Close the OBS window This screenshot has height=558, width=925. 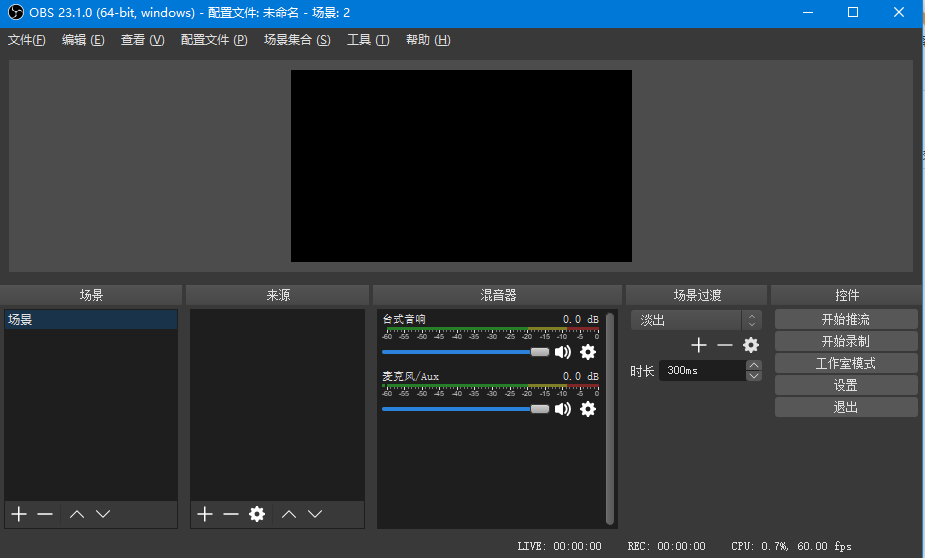[899, 12]
